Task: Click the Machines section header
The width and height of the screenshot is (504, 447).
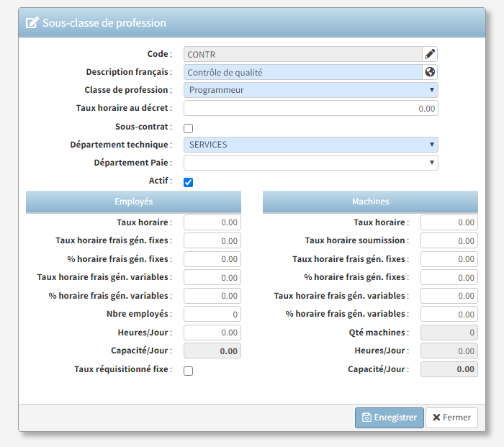Action: click(x=370, y=202)
